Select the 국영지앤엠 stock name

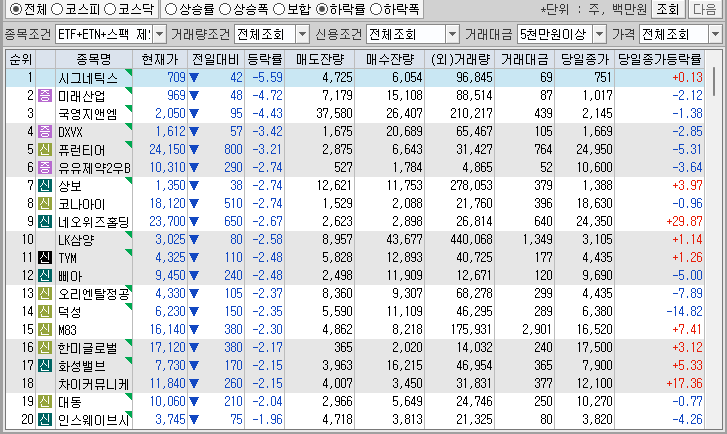[x=88, y=114]
